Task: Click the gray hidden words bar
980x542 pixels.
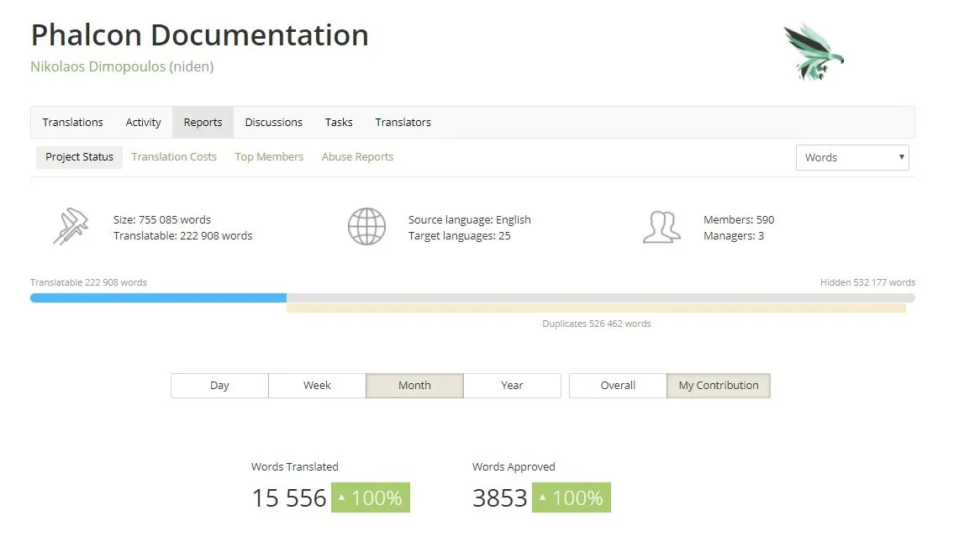Action: point(601,298)
